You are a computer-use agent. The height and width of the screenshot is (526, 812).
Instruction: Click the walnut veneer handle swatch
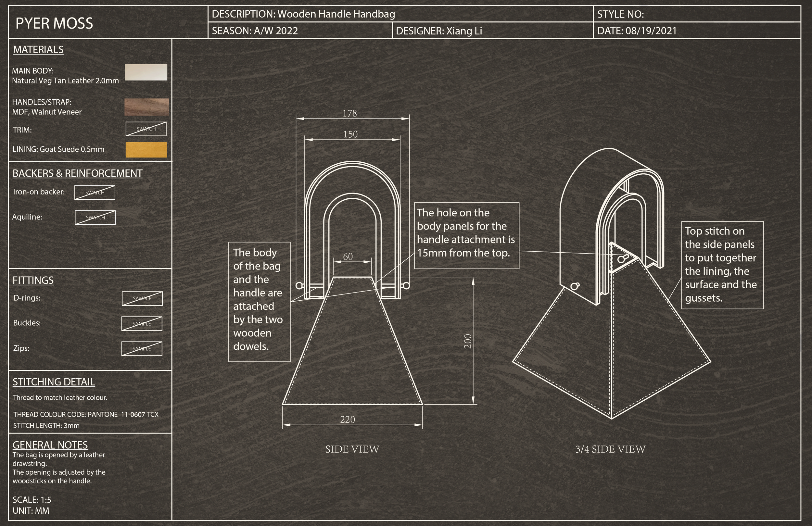(147, 107)
